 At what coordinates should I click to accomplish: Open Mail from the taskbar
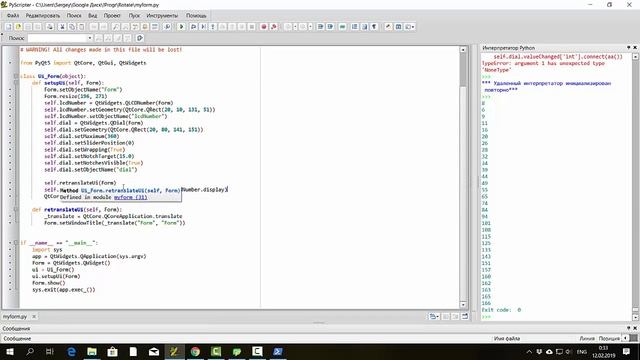tap(154, 351)
